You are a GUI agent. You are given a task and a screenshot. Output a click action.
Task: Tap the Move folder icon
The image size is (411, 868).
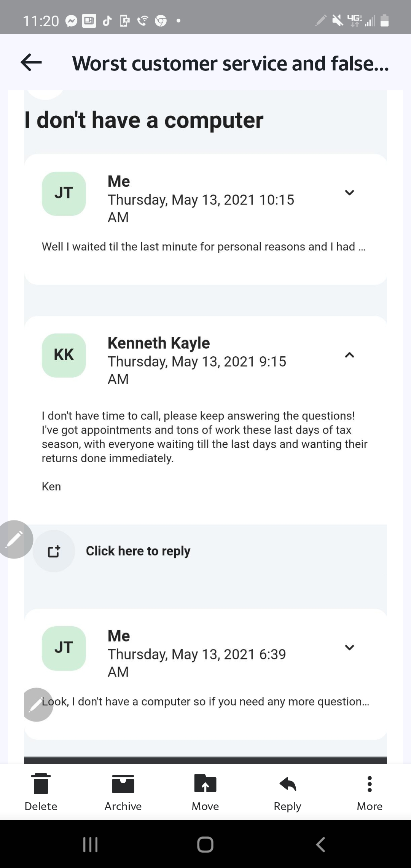tap(205, 783)
